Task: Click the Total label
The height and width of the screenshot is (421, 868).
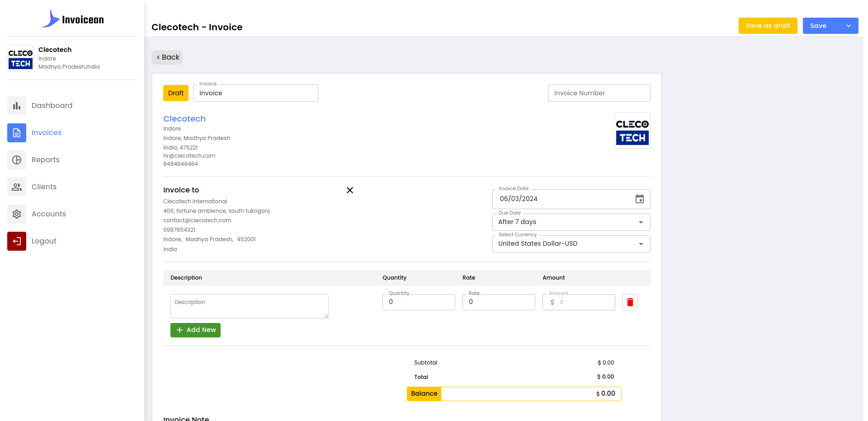Action: 421,377
